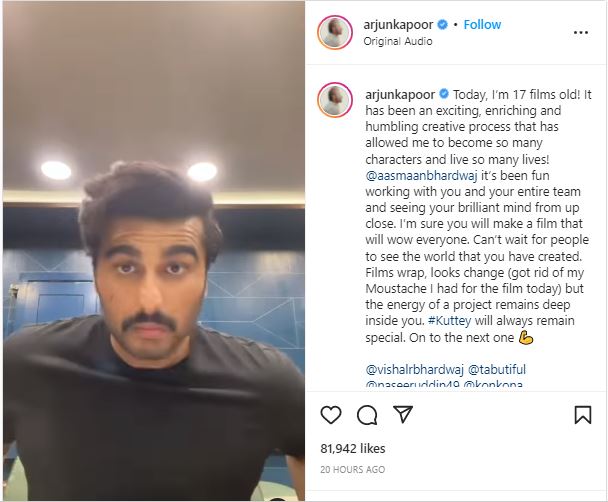Open arjunkapoor username in the header

coord(398,25)
